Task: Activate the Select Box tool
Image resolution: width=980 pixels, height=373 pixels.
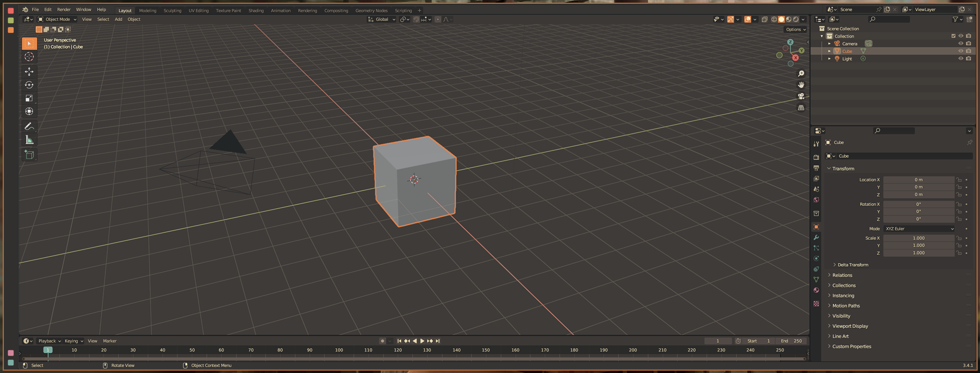Action: pyautogui.click(x=29, y=43)
